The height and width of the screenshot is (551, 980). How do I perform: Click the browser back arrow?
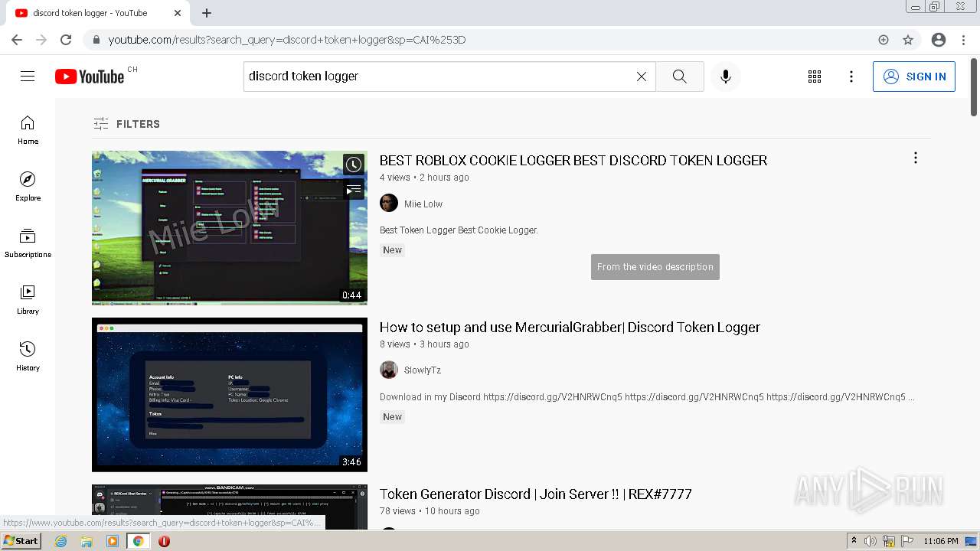[x=17, y=40]
